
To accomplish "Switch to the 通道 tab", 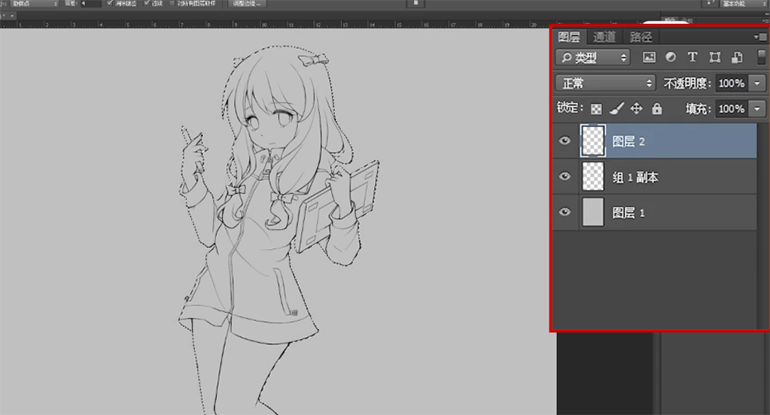I will 605,37.
